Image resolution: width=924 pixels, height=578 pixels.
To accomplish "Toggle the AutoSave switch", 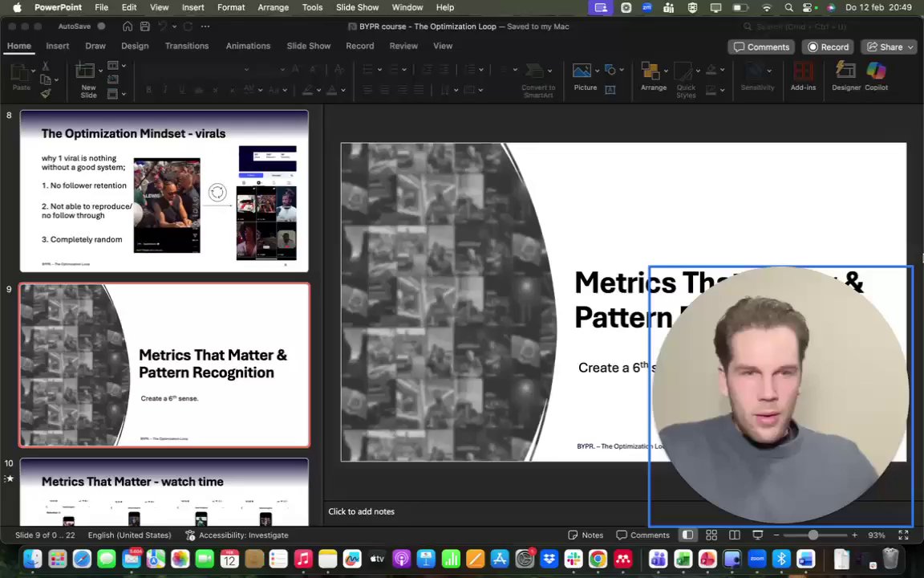I will pyautogui.click(x=101, y=26).
